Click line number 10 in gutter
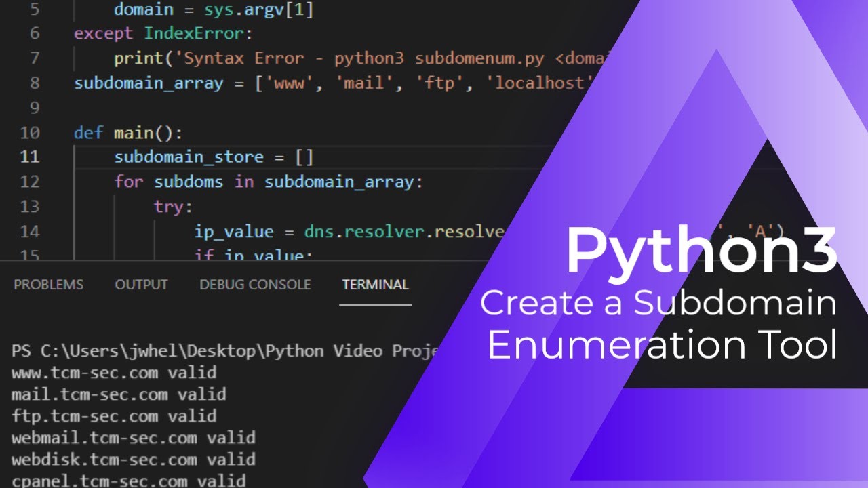Viewport: 868px width, 488px height. [x=30, y=132]
